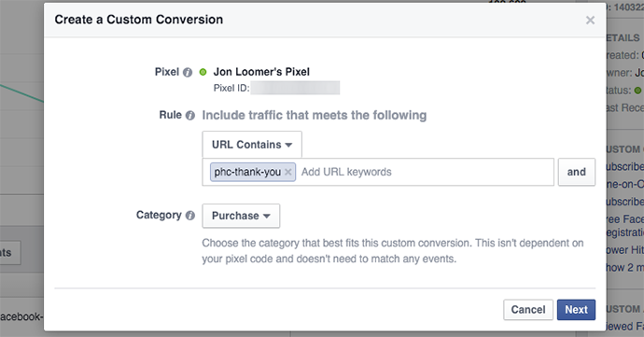Viewport: 644px width, 337px height.
Task: Click the Jon Loomer's Pixel name
Action: pyautogui.click(x=261, y=72)
